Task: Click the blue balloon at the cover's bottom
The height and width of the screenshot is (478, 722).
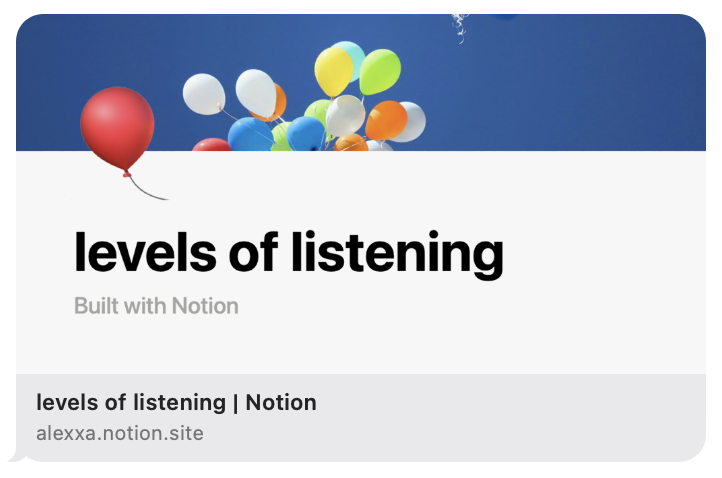Action: (x=250, y=134)
